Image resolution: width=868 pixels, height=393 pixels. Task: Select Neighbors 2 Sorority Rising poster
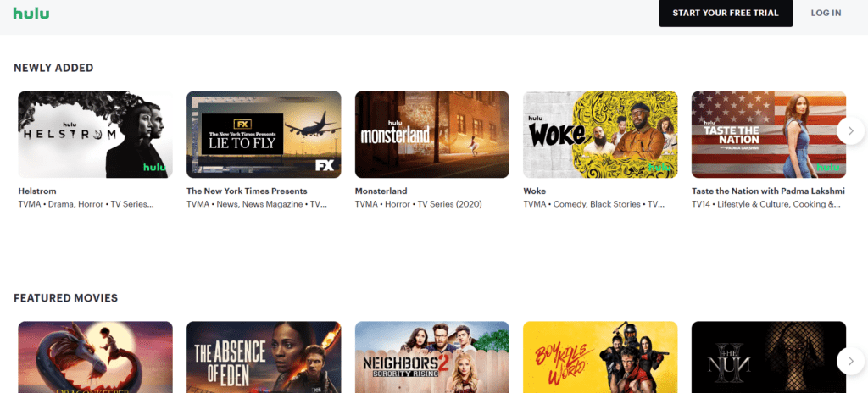[431, 357]
